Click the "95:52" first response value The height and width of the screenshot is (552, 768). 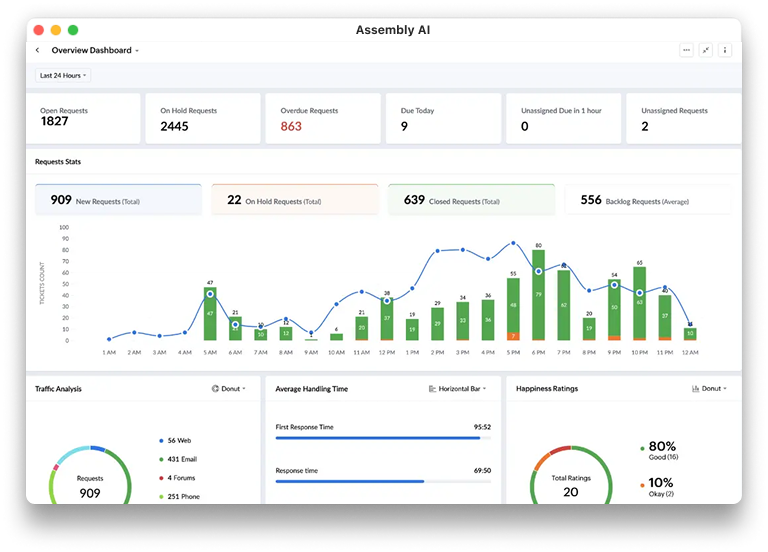coord(482,427)
